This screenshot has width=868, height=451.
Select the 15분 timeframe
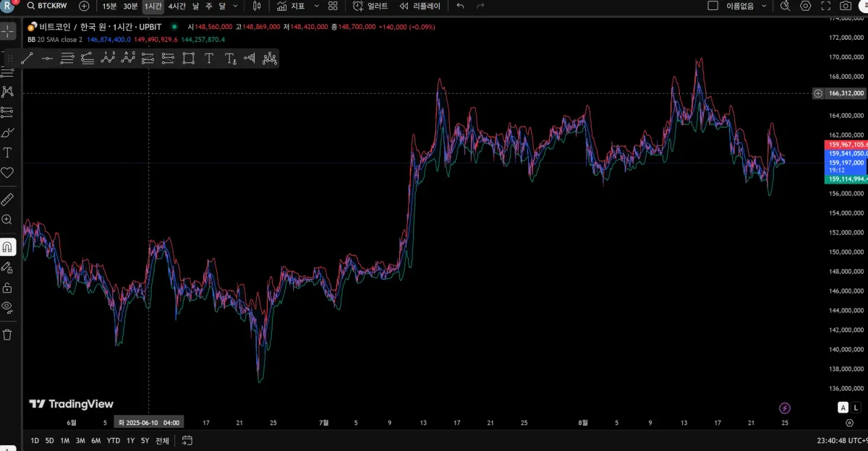pyautogui.click(x=109, y=6)
